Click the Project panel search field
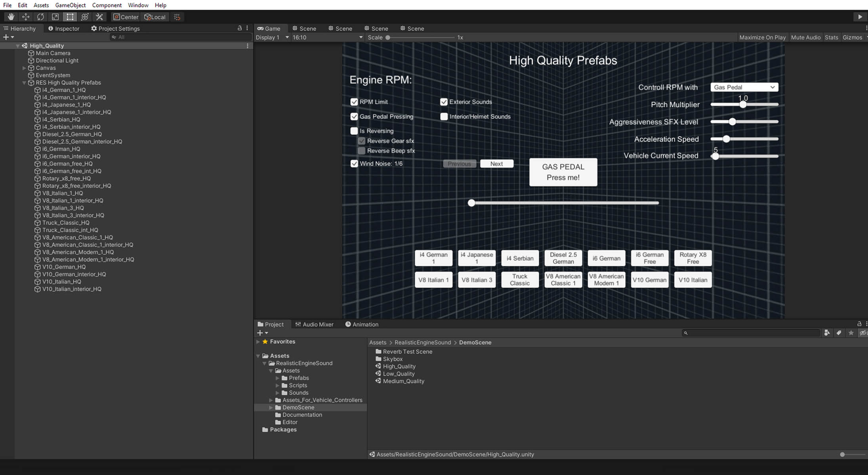 (x=751, y=333)
